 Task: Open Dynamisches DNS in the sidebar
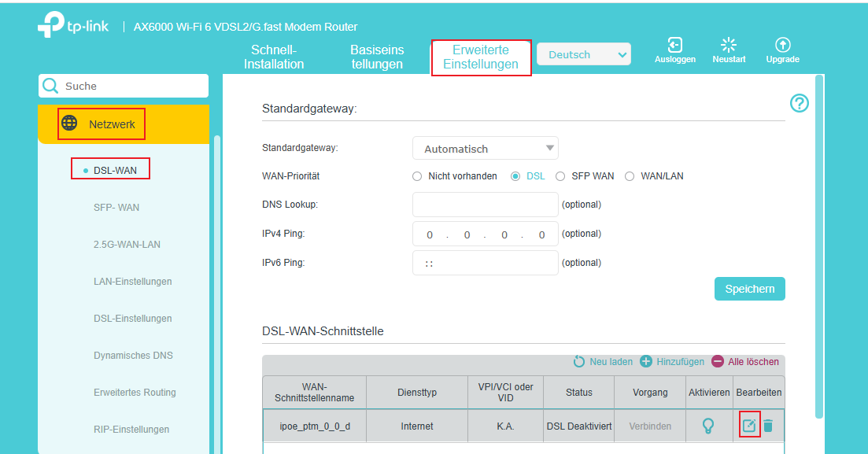click(134, 356)
